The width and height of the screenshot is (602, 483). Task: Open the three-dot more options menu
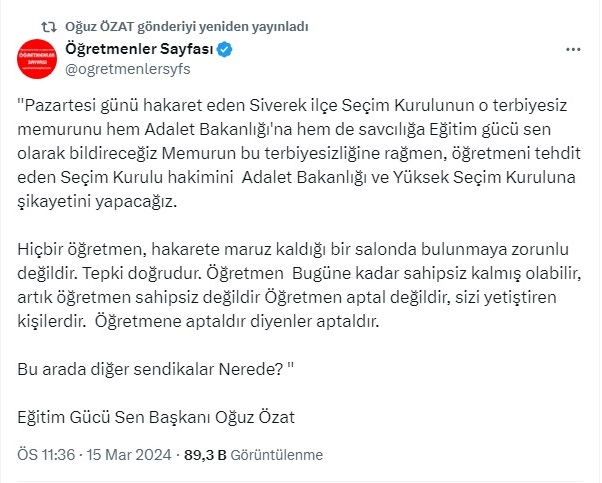tap(574, 50)
